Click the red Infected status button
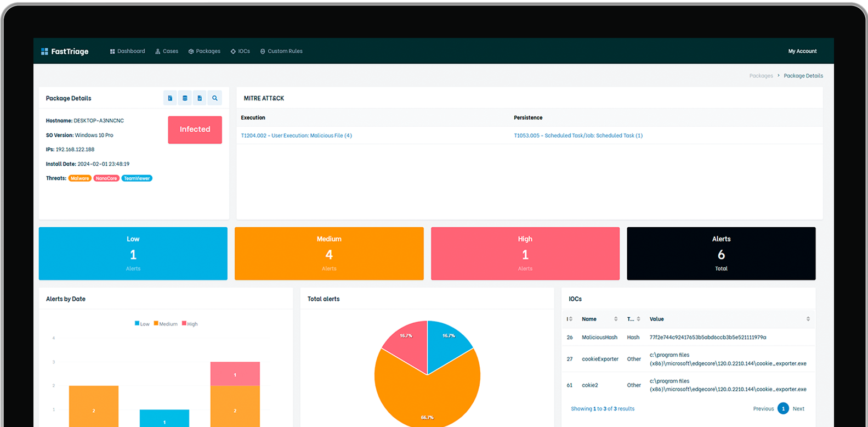 [195, 130]
